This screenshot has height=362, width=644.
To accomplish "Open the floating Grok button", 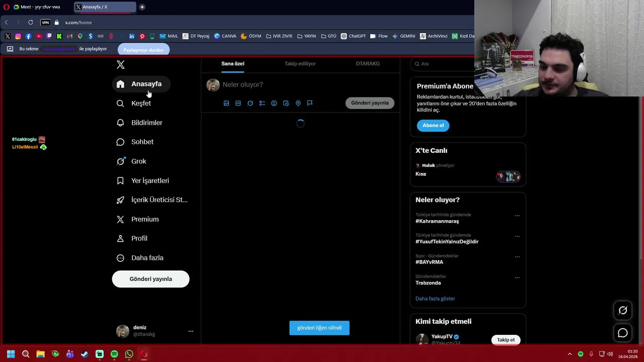I will tap(623, 311).
